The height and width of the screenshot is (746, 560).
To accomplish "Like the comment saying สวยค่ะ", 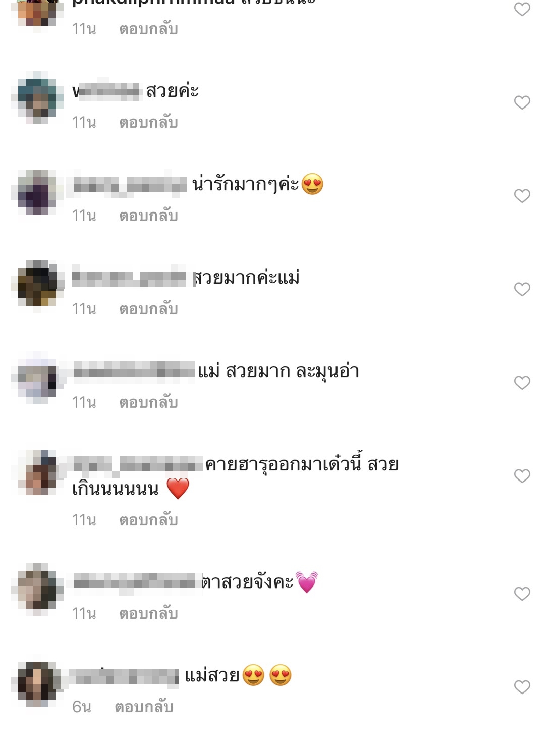I will 522,102.
